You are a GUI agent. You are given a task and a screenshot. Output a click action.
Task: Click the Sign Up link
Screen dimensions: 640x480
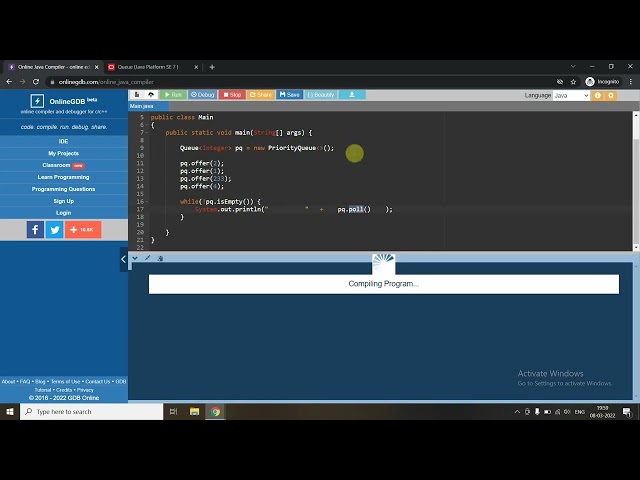(64, 201)
